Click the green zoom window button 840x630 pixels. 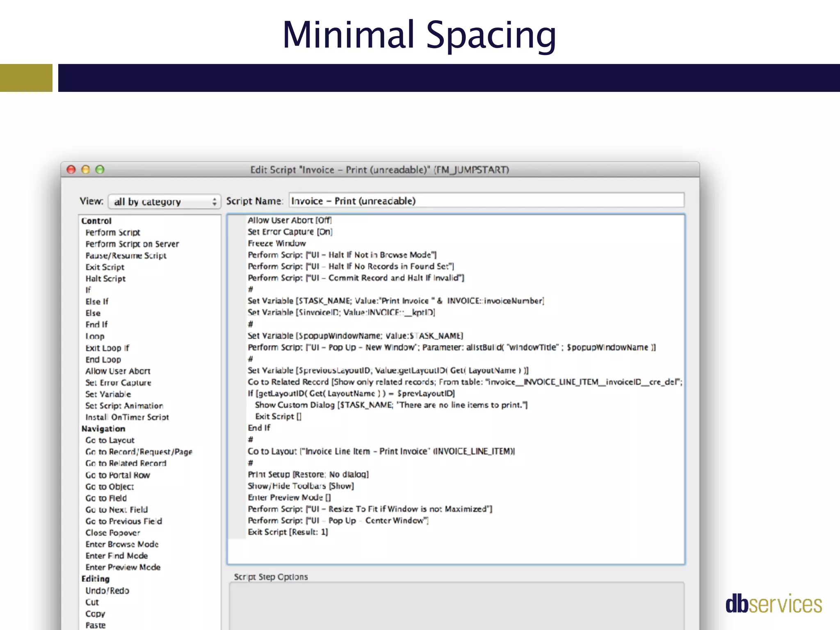tap(100, 169)
